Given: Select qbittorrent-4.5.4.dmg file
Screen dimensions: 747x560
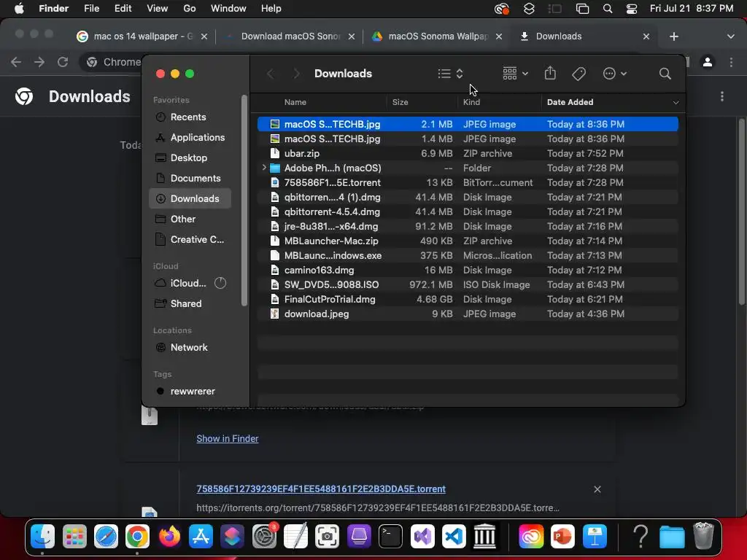Looking at the screenshot, I should tap(468, 211).
